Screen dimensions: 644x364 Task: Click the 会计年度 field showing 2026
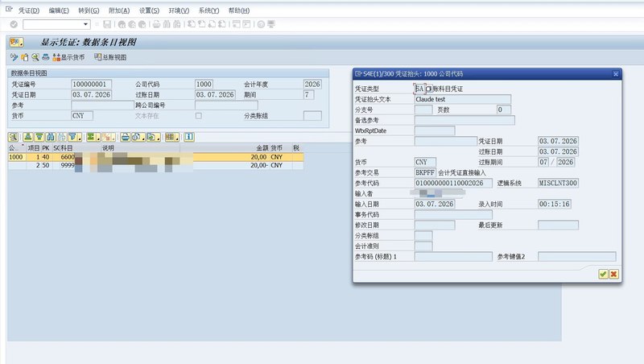tap(312, 85)
